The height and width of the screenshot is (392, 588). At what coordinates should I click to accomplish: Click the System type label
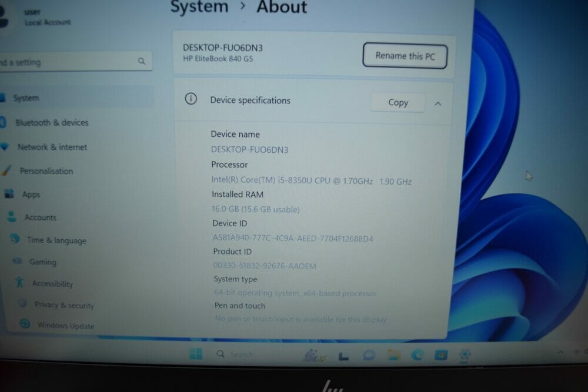(236, 279)
